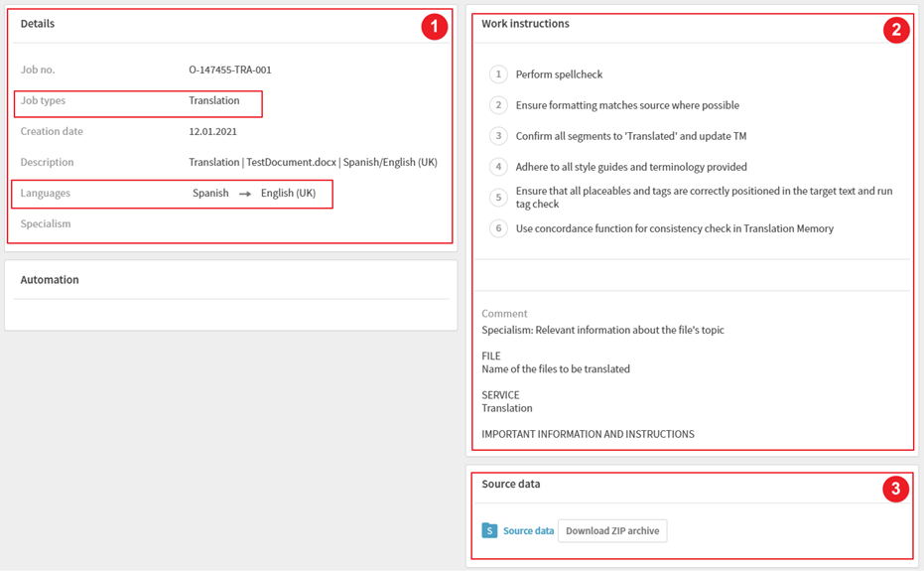The height and width of the screenshot is (572, 924).
Task: Click step 4 circle beside Adhere to style guides
Action: click(x=498, y=166)
